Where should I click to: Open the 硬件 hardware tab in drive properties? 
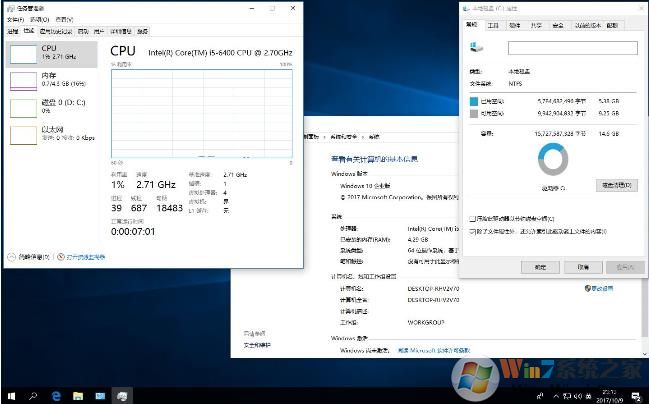click(514, 25)
